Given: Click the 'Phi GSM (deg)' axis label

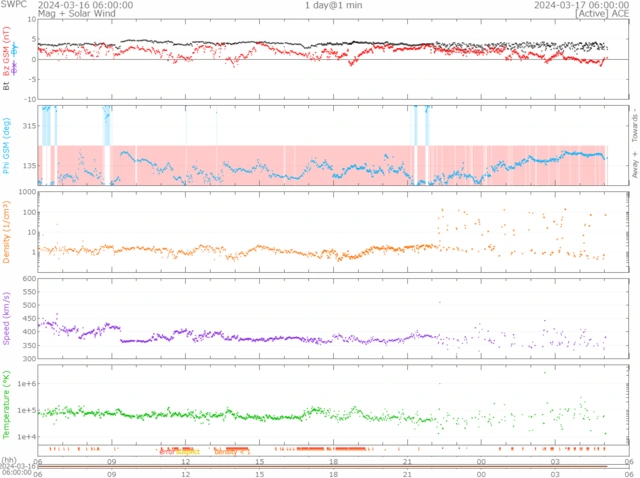Looking at the screenshot, I should coord(6,146).
